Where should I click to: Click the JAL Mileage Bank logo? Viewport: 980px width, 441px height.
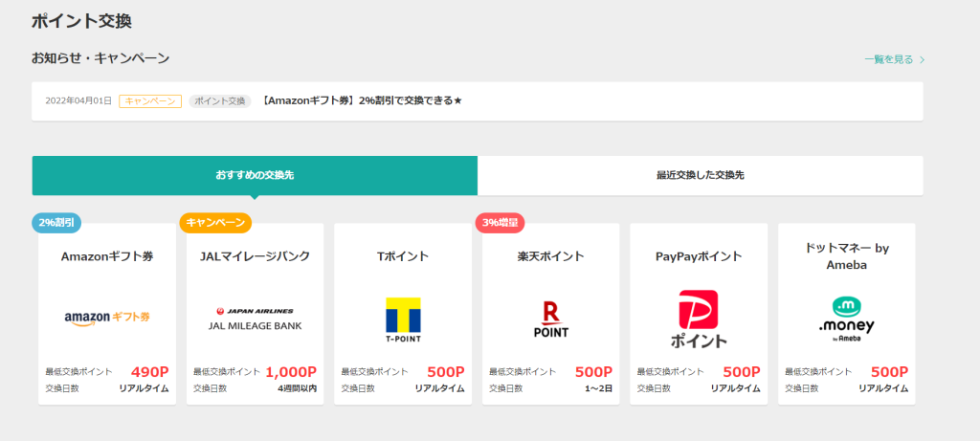tap(255, 319)
